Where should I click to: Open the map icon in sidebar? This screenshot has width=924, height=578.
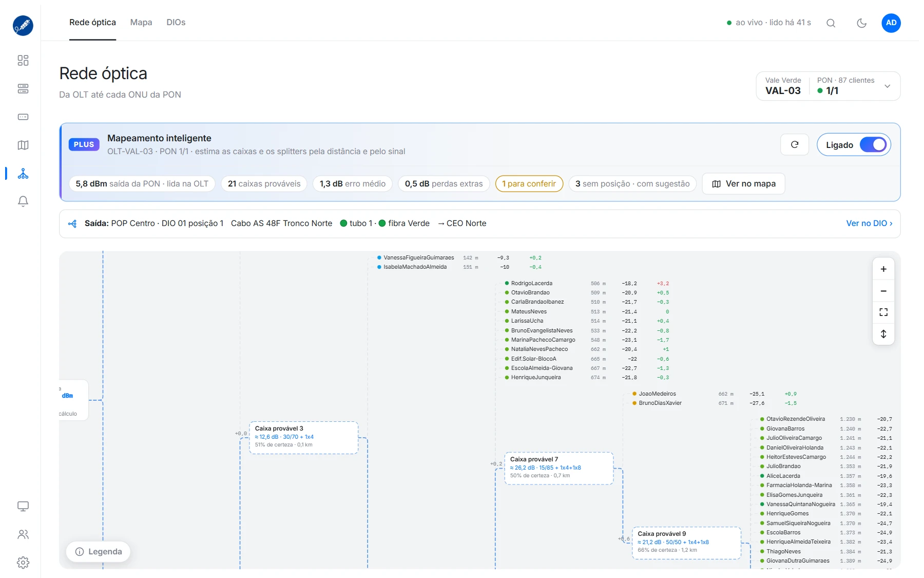[23, 145]
